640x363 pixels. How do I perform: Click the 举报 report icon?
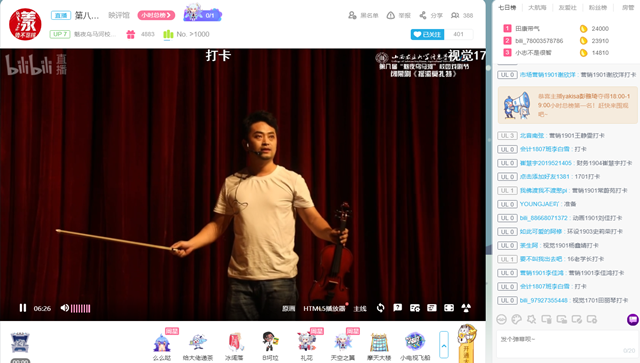pyautogui.click(x=391, y=16)
